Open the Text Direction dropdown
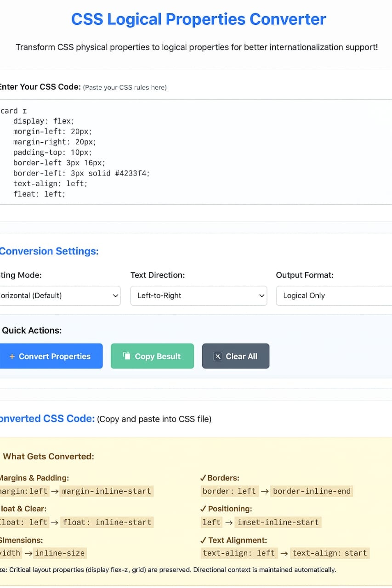392x588 pixels. point(199,295)
